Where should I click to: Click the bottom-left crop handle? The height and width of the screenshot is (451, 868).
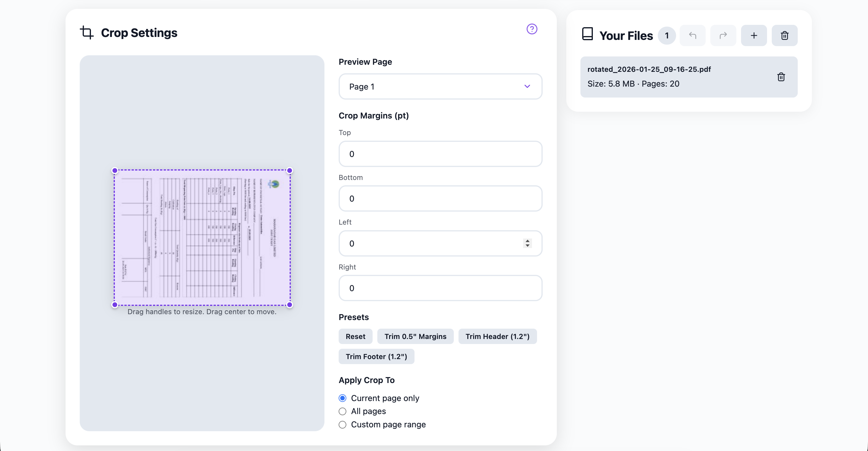[115, 305]
